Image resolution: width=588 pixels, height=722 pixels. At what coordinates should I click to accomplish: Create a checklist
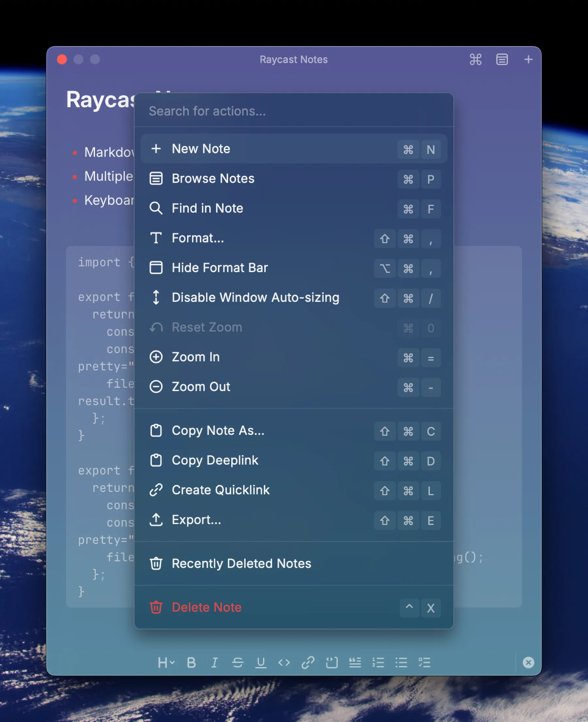point(425,663)
